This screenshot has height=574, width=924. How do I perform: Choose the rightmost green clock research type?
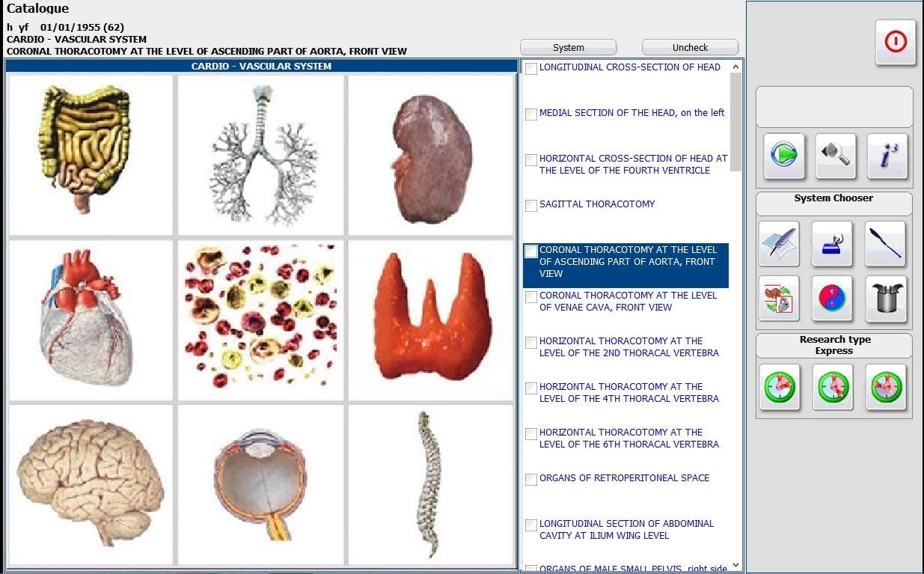click(886, 387)
